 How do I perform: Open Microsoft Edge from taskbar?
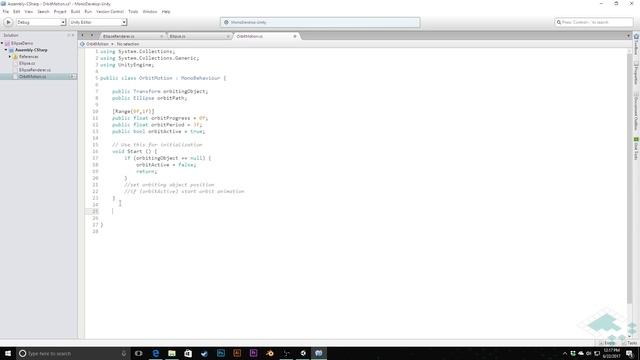pos(156,353)
